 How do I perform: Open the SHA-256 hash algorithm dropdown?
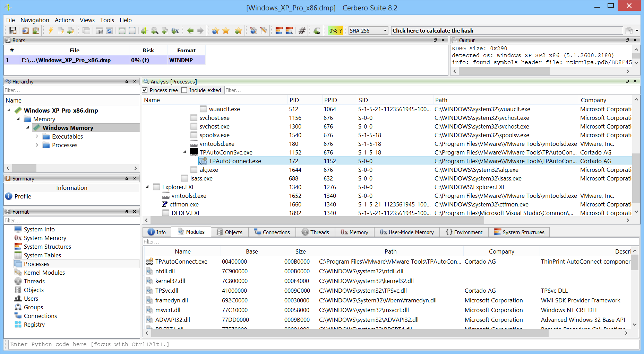point(368,30)
